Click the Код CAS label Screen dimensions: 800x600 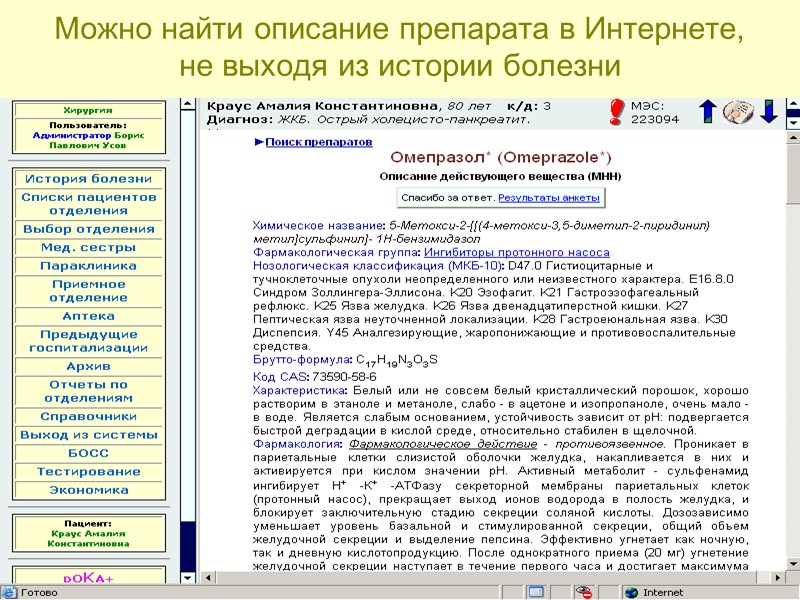point(280,377)
